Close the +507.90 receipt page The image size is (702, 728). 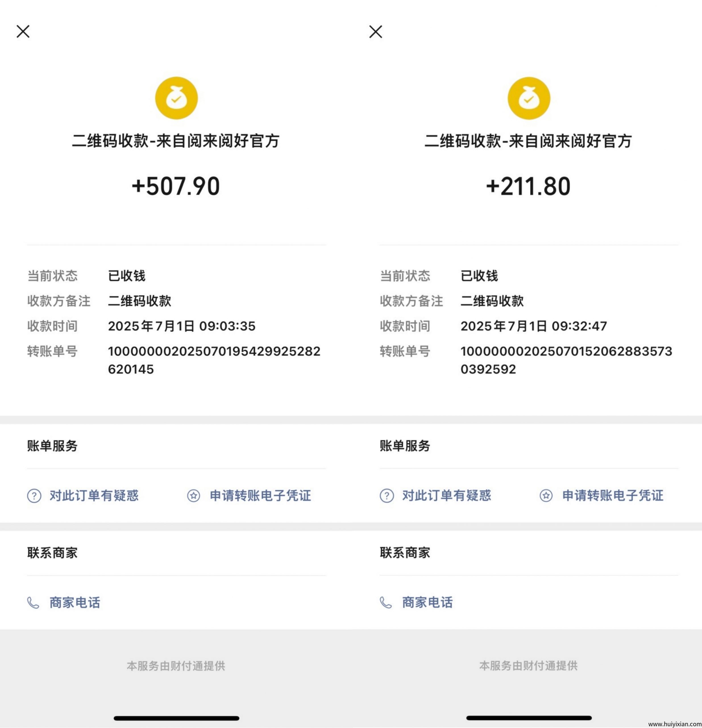point(23,32)
